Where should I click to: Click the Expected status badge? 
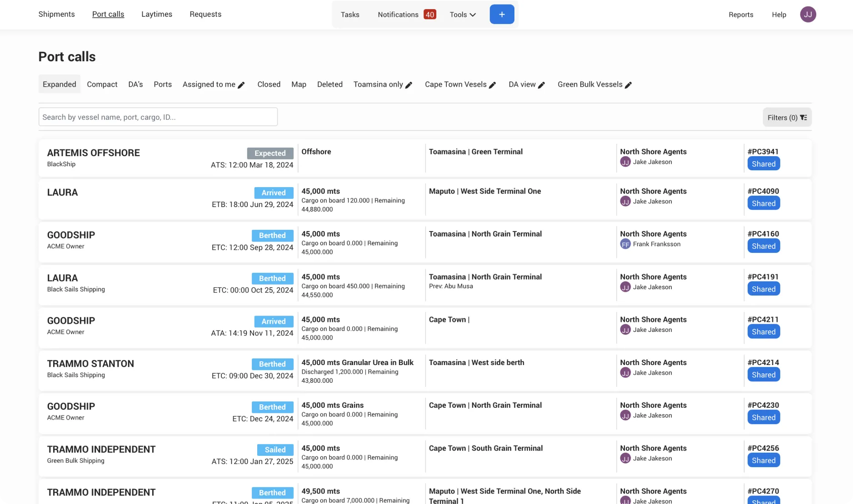(270, 153)
